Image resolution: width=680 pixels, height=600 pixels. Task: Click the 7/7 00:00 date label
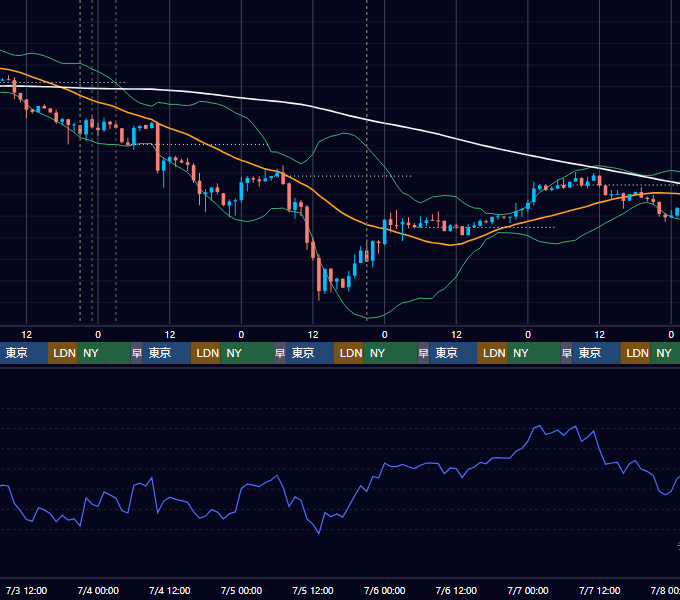pyautogui.click(x=528, y=590)
